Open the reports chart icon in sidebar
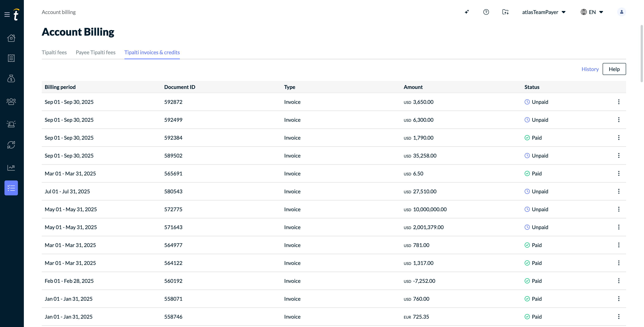The width and height of the screenshot is (644, 327). pyautogui.click(x=11, y=168)
